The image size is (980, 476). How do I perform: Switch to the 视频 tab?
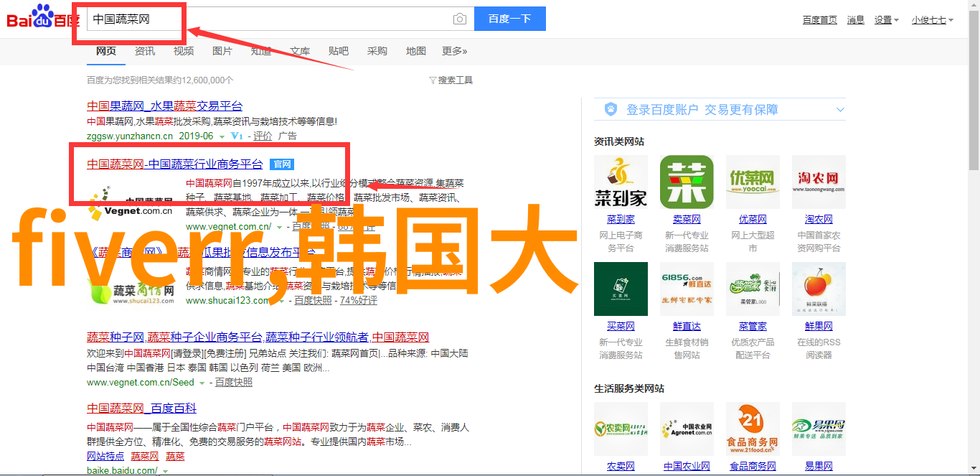184,51
